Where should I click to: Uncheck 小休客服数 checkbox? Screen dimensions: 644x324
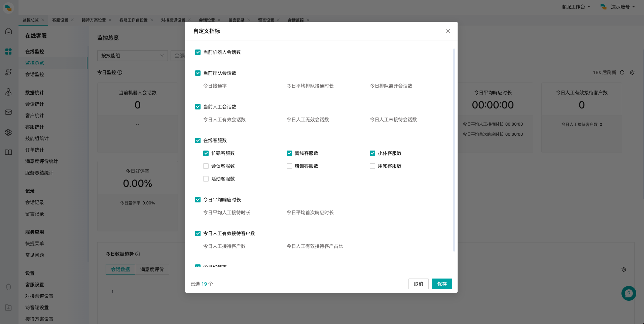372,153
